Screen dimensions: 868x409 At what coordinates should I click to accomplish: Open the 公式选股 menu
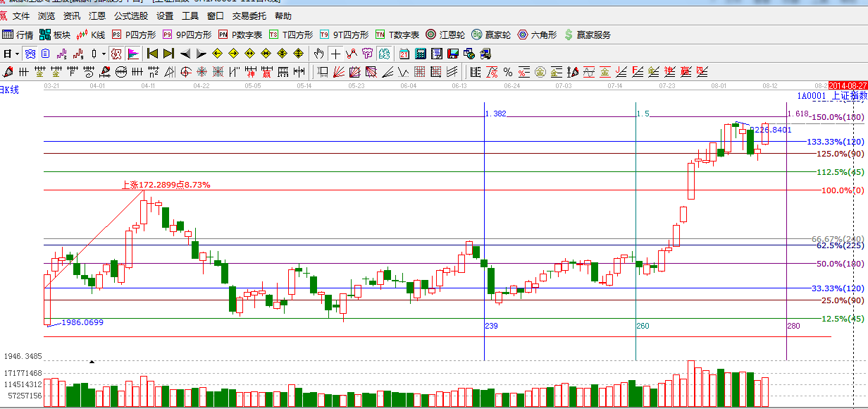coord(131,16)
